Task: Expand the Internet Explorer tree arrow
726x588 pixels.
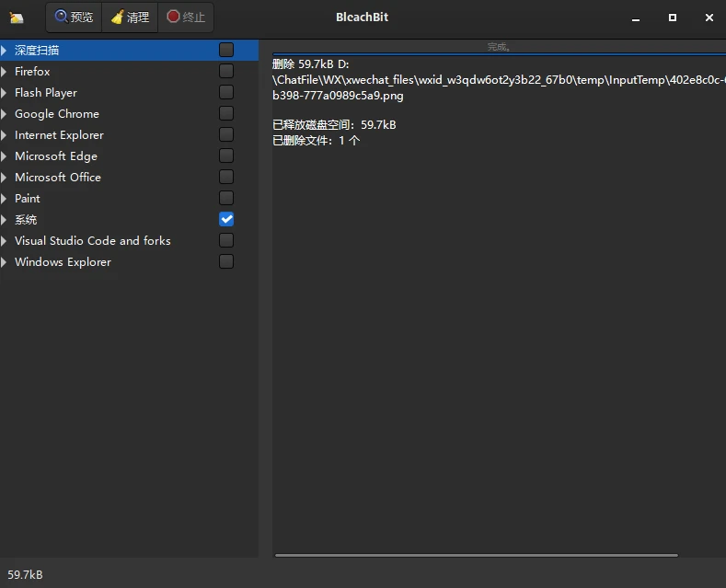Action: [x=4, y=135]
